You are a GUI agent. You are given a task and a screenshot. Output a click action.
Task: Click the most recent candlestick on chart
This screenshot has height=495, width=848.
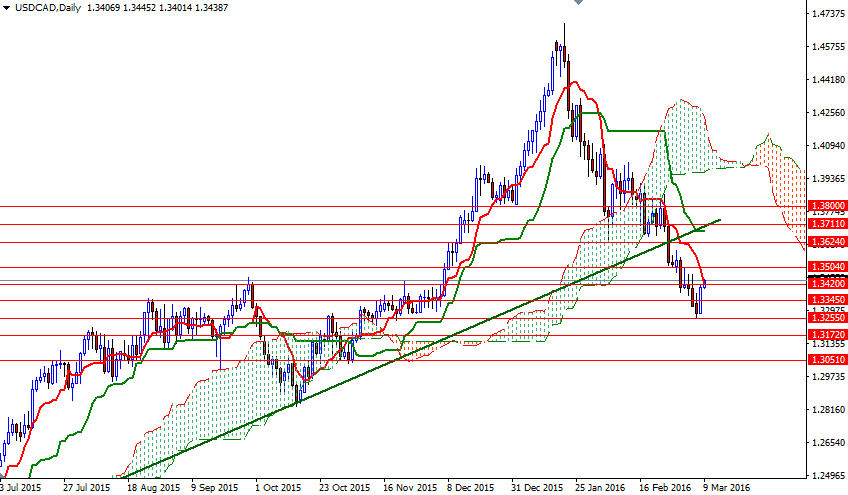pos(705,287)
